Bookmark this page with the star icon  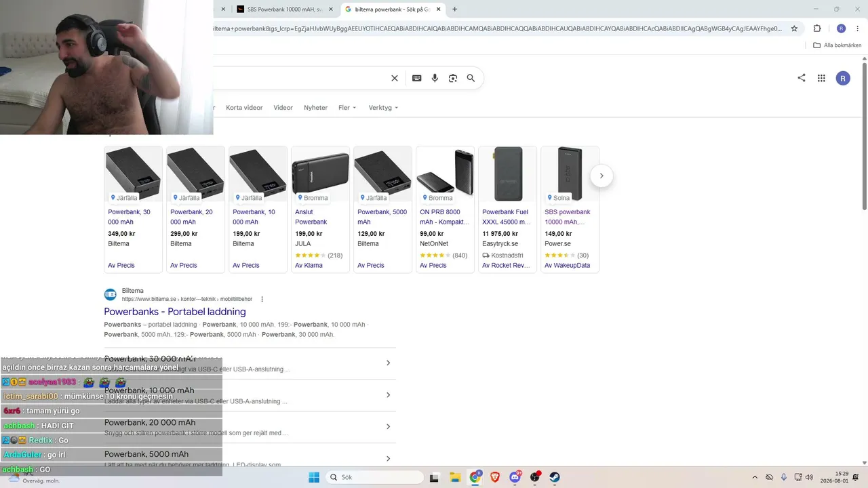[794, 28]
